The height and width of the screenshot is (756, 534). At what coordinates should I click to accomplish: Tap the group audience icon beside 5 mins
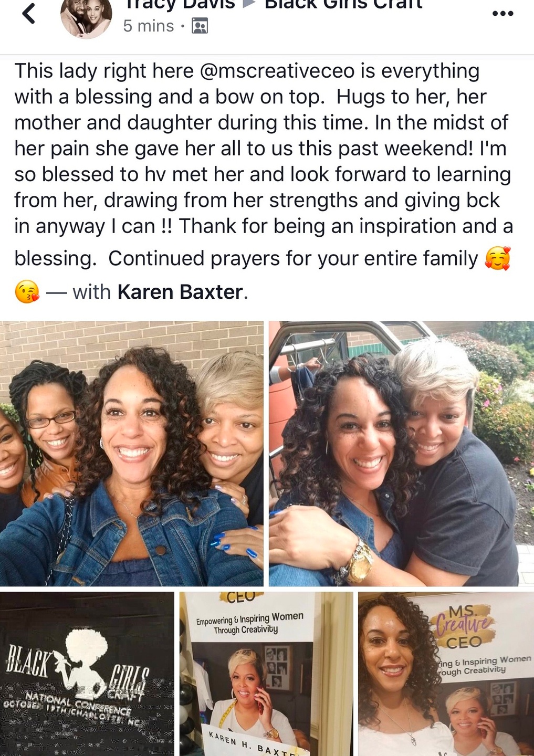[x=200, y=26]
